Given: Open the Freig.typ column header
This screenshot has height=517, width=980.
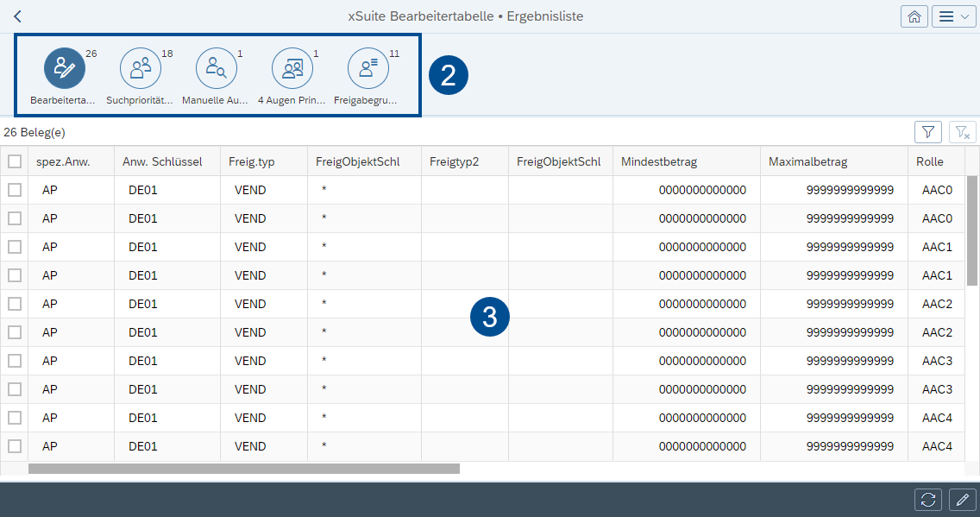Looking at the screenshot, I should coord(250,161).
